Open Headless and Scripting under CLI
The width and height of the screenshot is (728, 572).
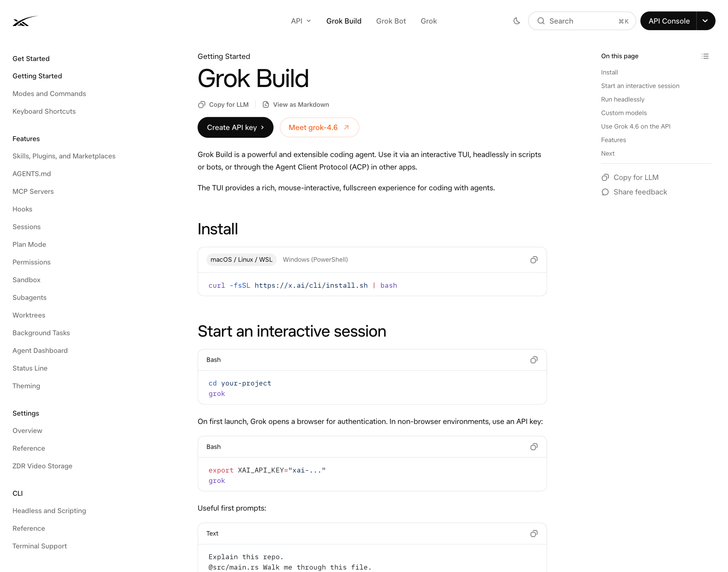point(49,511)
